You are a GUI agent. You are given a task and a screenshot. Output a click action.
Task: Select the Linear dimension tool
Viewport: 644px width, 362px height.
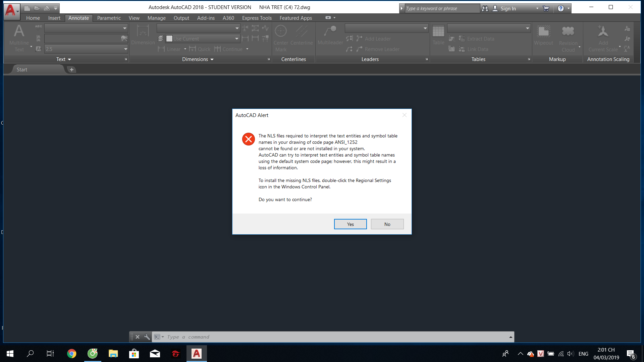(169, 49)
